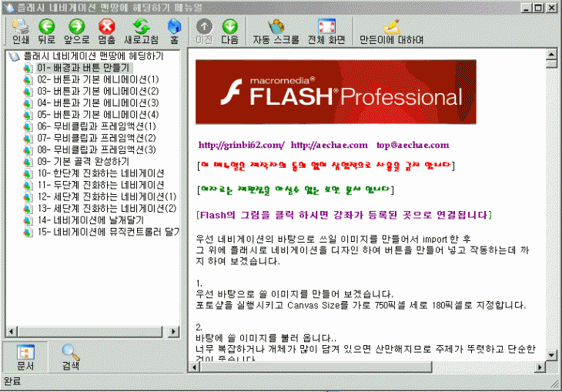
Task: Open the http://aechae.com link
Action: click(329, 145)
